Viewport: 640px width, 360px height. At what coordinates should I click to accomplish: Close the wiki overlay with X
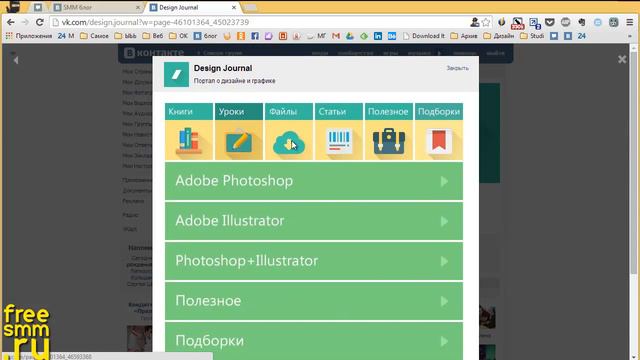(x=622, y=60)
